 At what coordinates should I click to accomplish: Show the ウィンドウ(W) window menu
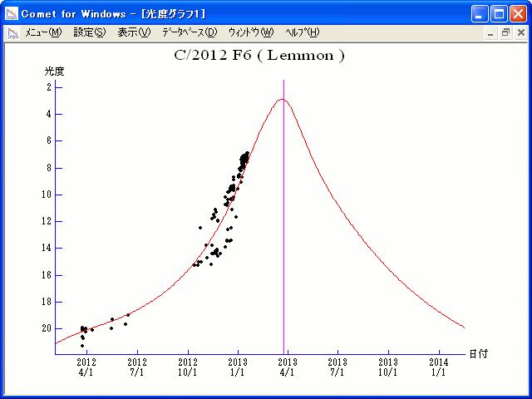coord(250,33)
